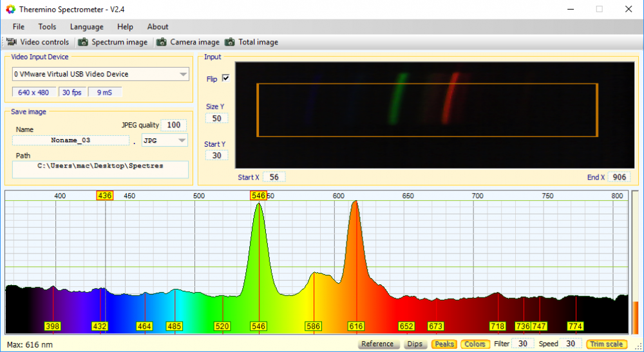Click the Speed value field
Image resolution: width=644 pixels, height=352 pixels.
[x=571, y=344]
